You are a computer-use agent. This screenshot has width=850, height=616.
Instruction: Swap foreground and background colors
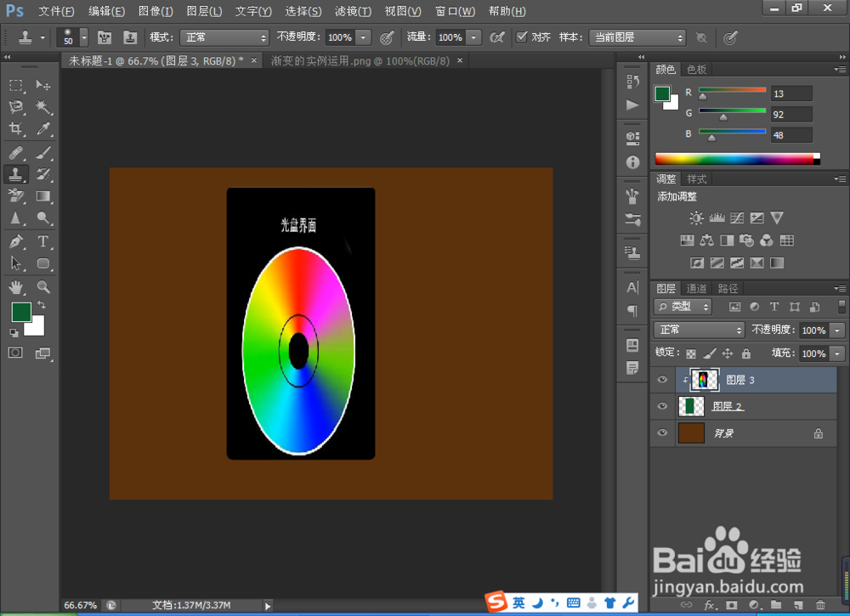[x=42, y=305]
